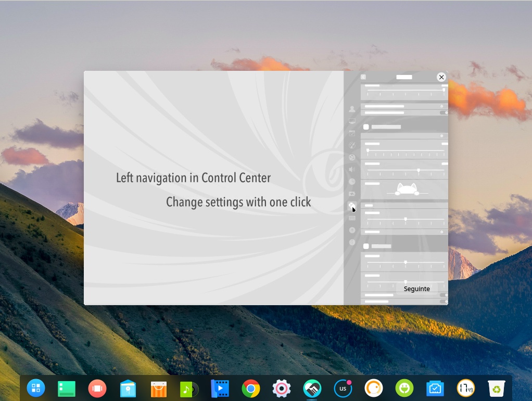Select the Personalization palette icon
The width and height of the screenshot is (532, 401).
[352, 145]
